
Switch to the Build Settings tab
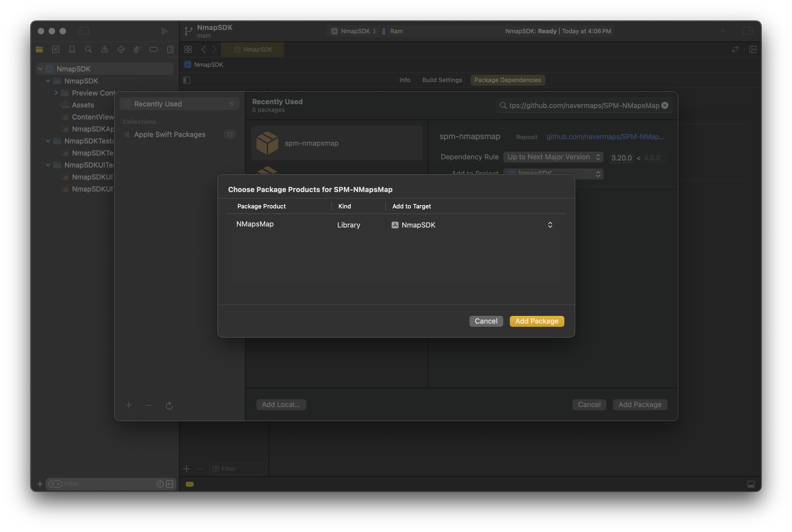tap(442, 80)
